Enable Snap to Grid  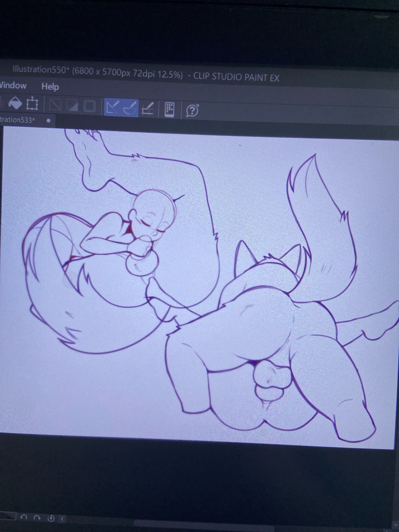click(x=148, y=109)
